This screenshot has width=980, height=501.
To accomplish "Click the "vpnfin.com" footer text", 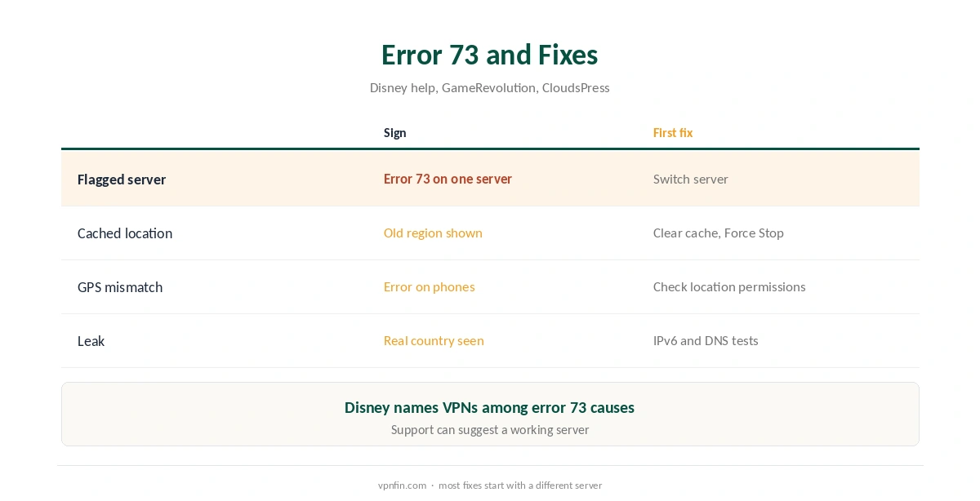I will tap(402, 485).
